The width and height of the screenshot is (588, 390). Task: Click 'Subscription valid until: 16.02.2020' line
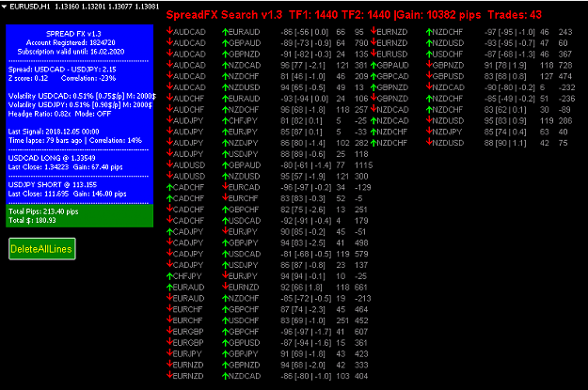tap(71, 52)
